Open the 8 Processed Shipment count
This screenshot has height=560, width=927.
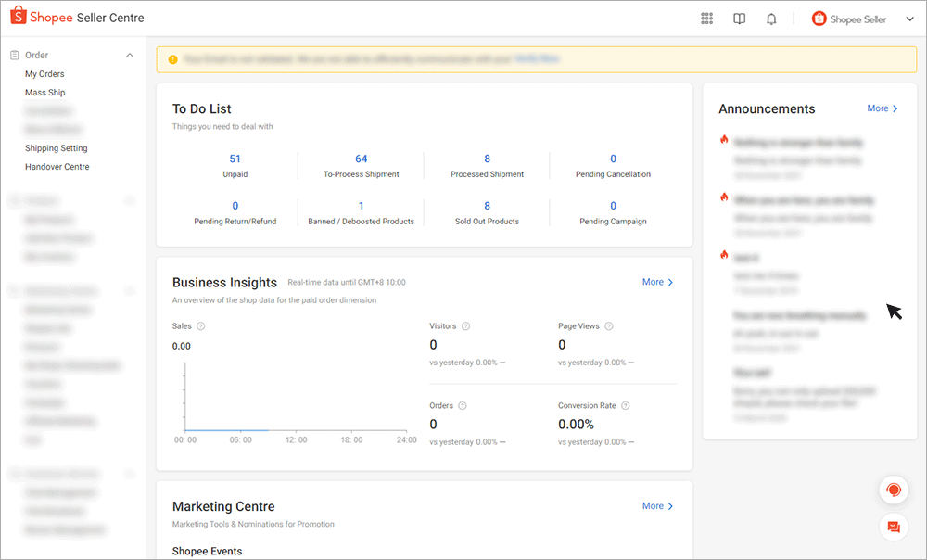[488, 159]
